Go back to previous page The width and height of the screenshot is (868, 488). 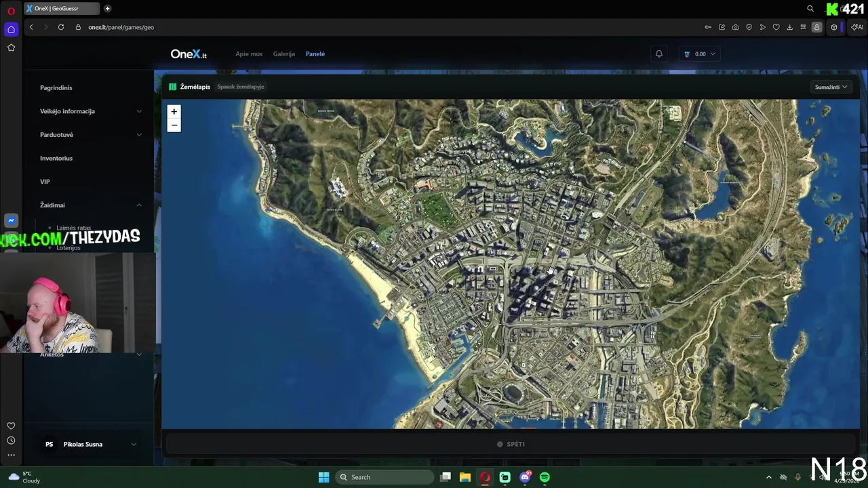(x=31, y=27)
